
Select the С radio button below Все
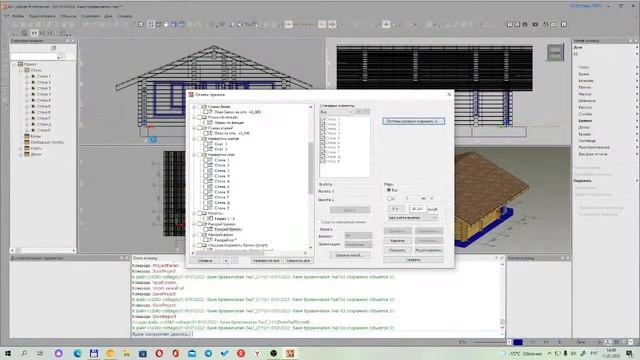[x=389, y=199]
